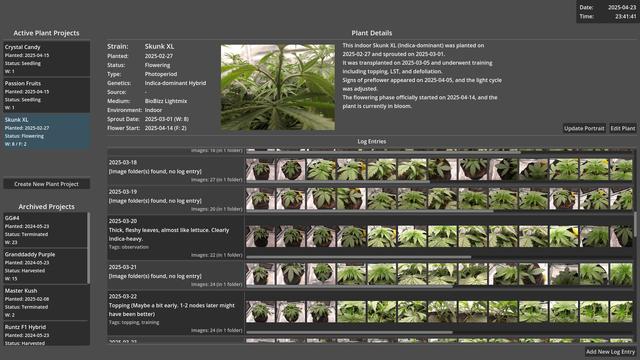Click first thumbnail in 2025-03-22 row

point(261,311)
